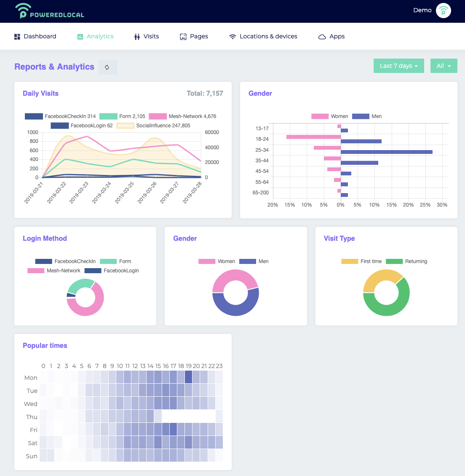Toggle Men legend in Gender donut chart
The height and width of the screenshot is (476, 465).
[254, 261]
